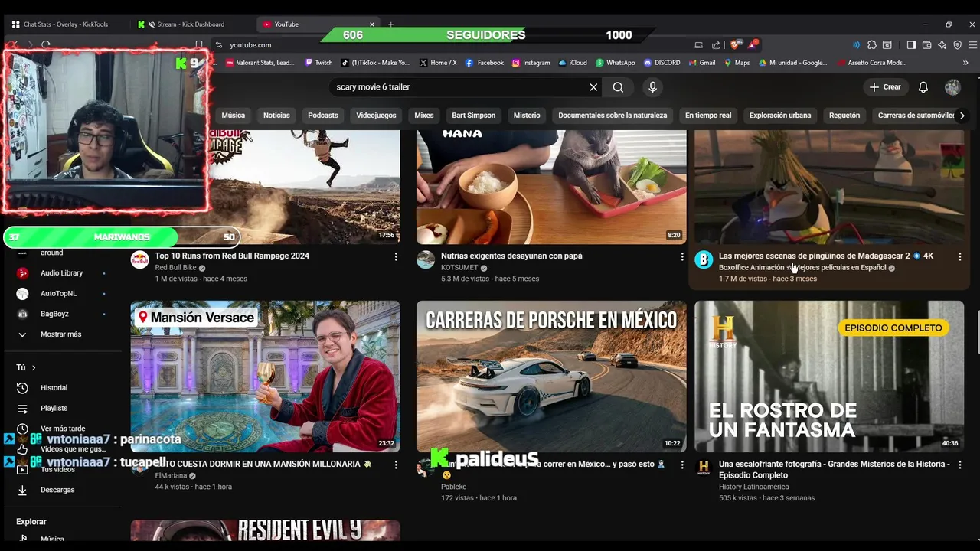The height and width of the screenshot is (551, 980).
Task: Open the Twitch bookmark
Action: [318, 63]
